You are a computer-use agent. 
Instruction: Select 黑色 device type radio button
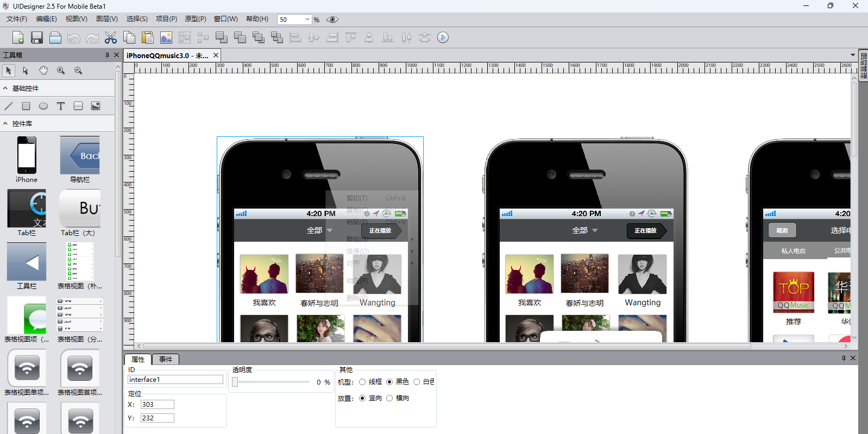[389, 382]
